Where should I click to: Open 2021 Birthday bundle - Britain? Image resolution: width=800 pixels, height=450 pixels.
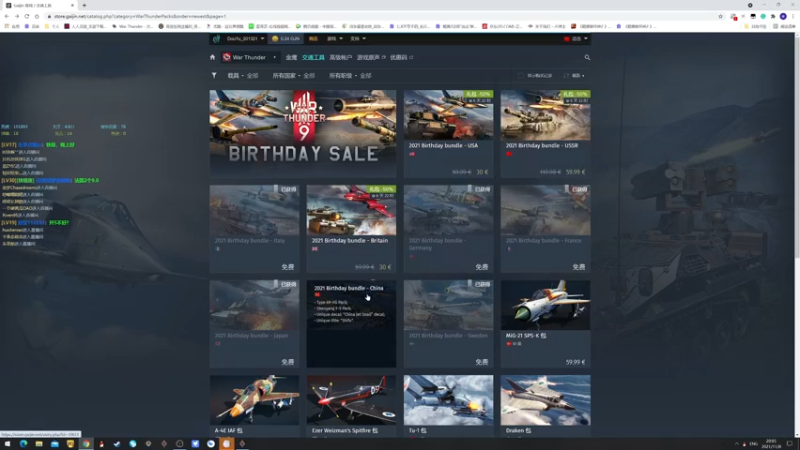click(x=351, y=229)
